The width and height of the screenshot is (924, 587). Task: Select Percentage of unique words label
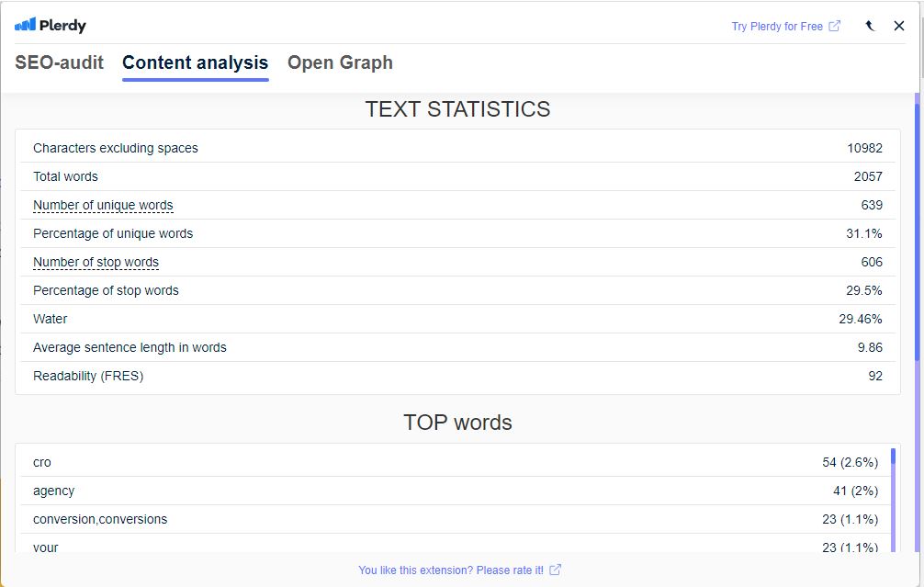[x=113, y=234]
